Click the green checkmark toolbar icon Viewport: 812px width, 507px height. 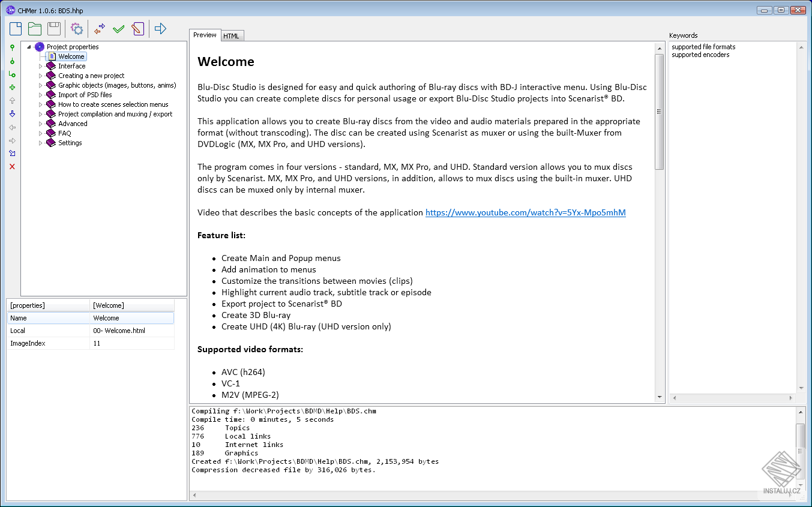[119, 28]
